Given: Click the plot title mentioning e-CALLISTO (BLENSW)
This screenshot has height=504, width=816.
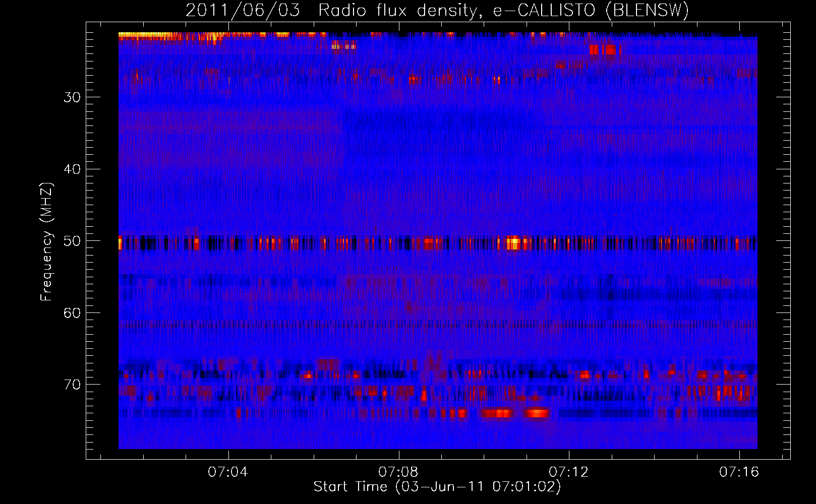Looking at the screenshot, I should click(437, 11).
